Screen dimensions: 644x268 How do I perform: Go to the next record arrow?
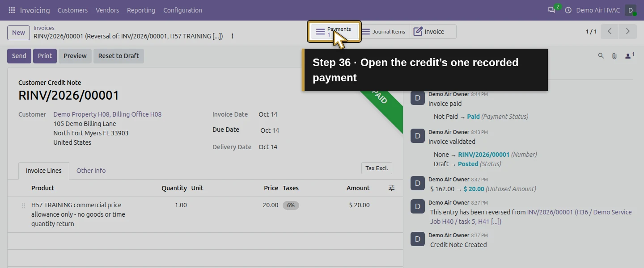click(x=627, y=31)
